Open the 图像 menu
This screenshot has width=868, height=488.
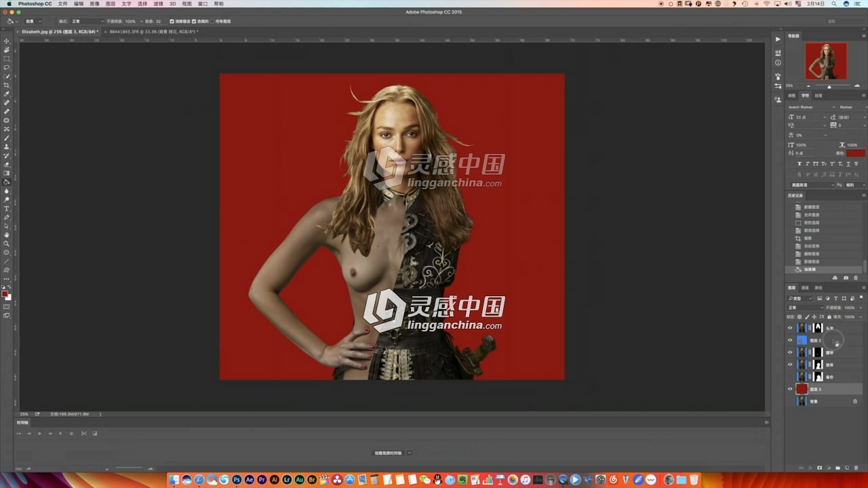94,3
